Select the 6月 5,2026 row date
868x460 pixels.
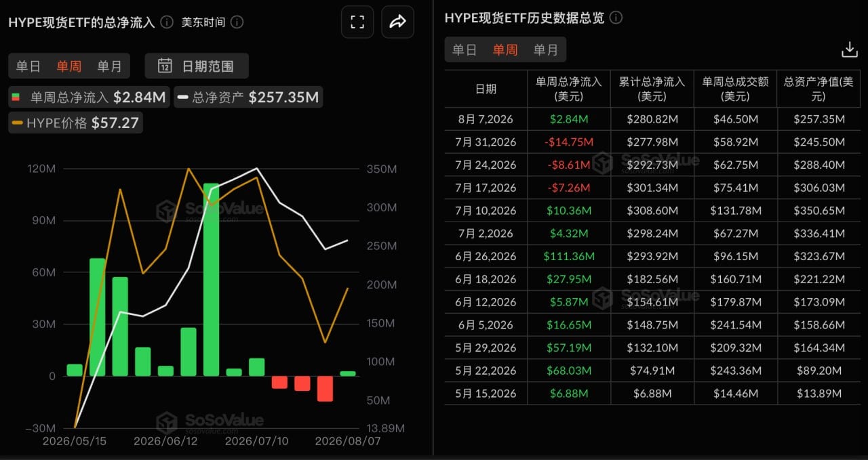tap(486, 325)
